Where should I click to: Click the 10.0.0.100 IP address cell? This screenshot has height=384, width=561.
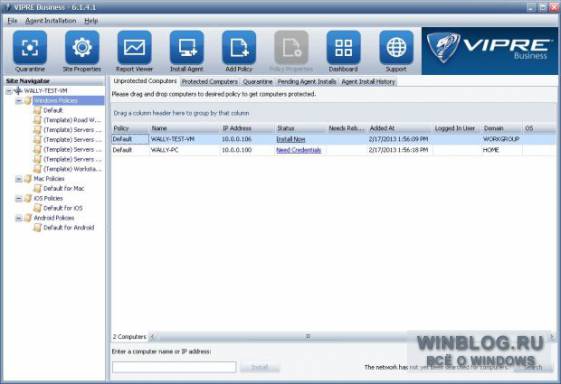click(247, 150)
